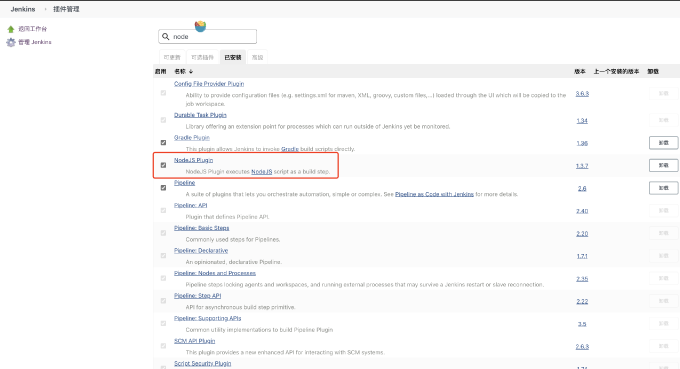Follow the Pipeline as Code with Jenkins link
The height and width of the screenshot is (369, 680).
[434, 194]
